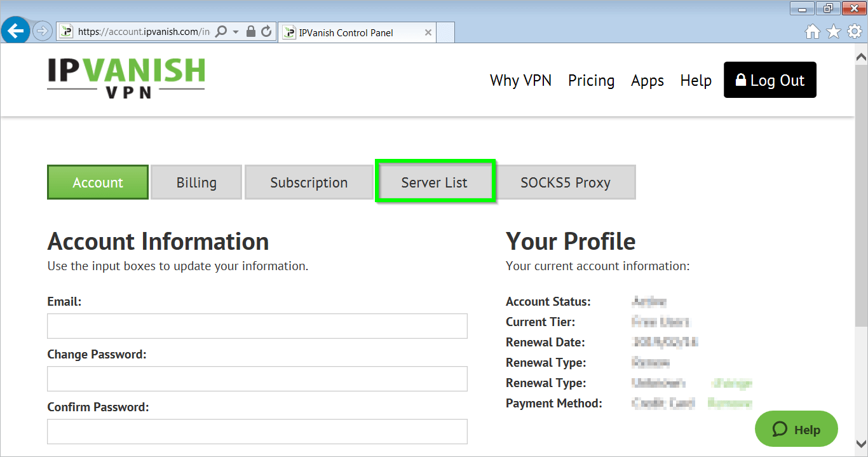The height and width of the screenshot is (457, 868).
Task: Click the IPVanish VPN logo
Action: (x=126, y=78)
